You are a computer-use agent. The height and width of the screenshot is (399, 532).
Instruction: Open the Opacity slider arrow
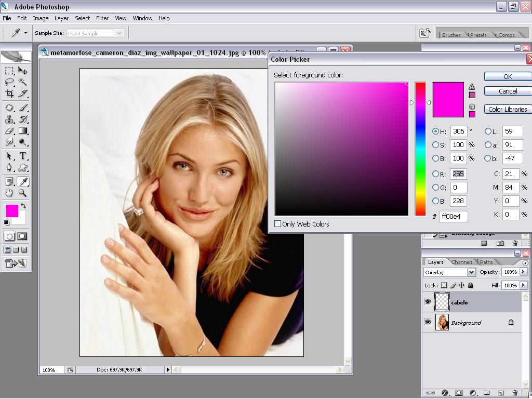click(x=524, y=272)
